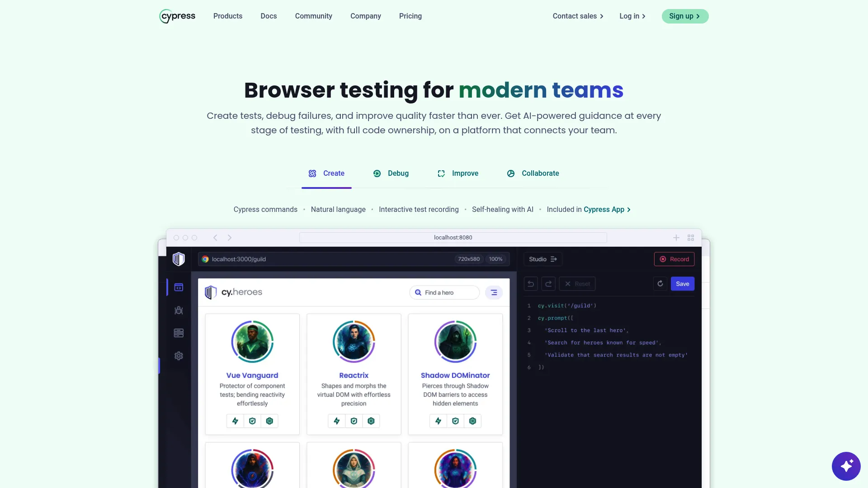Viewport: 868px width, 488px height.
Task: Click Shadow DOMinator's lightning bolt icon
Action: pyautogui.click(x=438, y=421)
